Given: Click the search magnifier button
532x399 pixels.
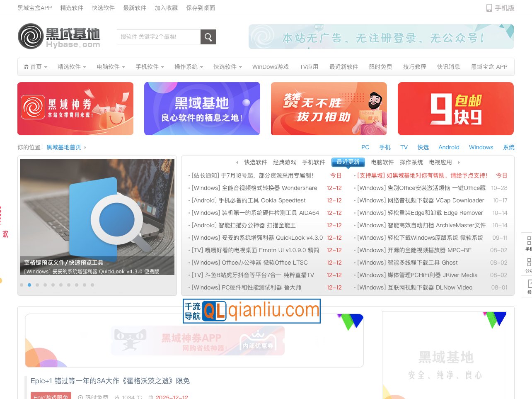Looking at the screenshot, I should tap(208, 37).
